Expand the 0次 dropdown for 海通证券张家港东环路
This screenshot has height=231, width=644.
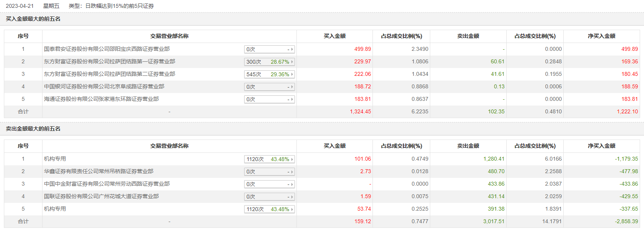click(269, 99)
